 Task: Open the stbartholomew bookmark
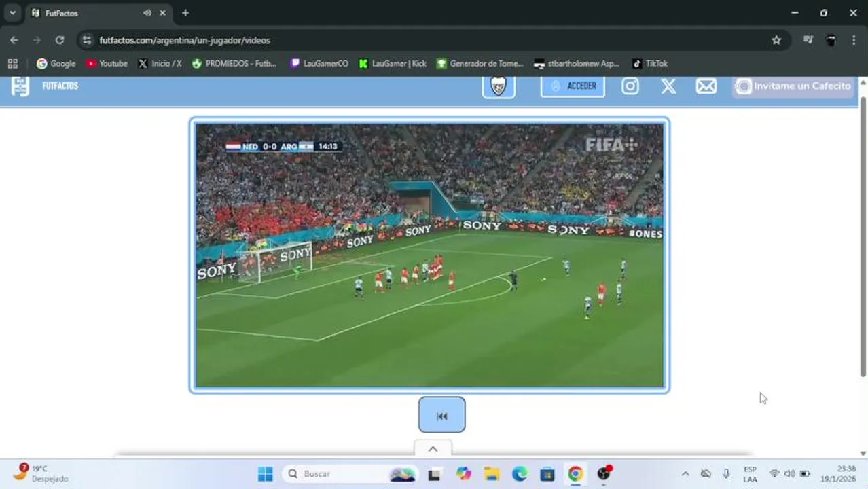(577, 63)
